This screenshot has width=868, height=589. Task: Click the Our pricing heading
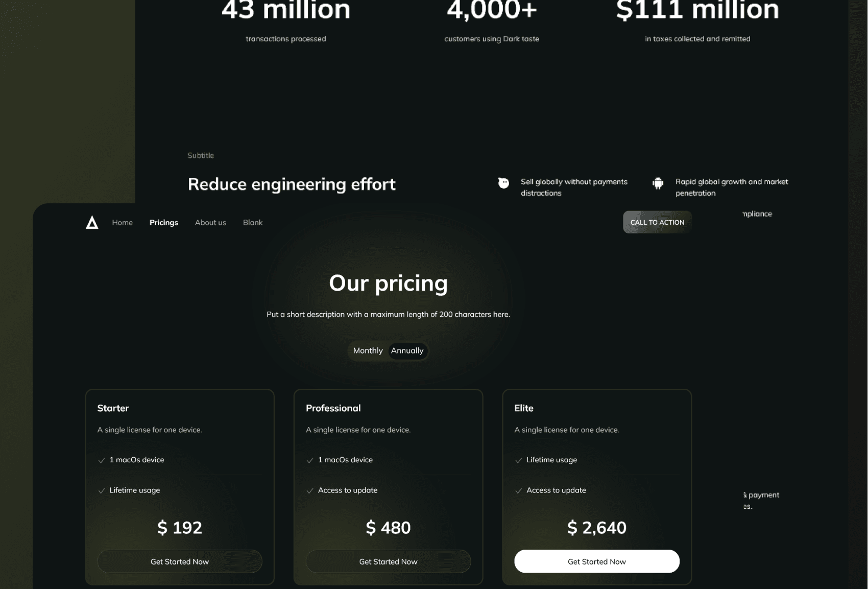coord(388,283)
